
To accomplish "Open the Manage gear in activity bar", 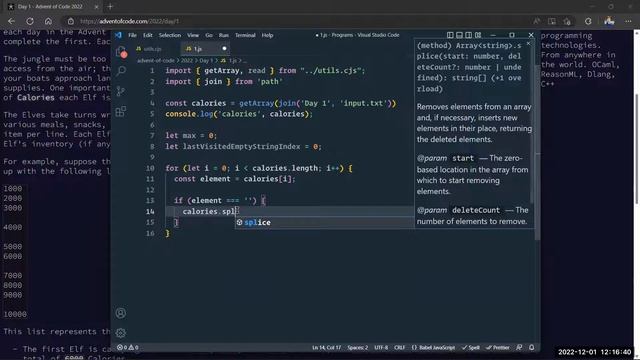I will [x=121, y=333].
